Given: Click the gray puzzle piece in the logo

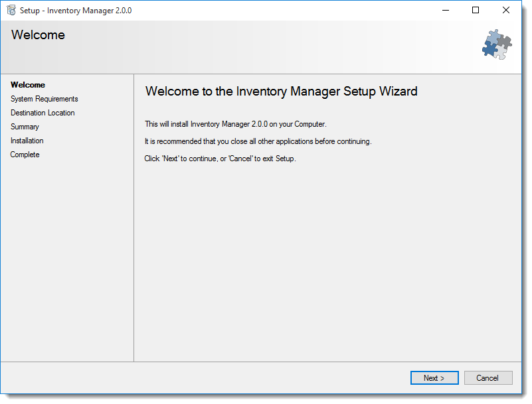Looking at the screenshot, I should point(505,41).
